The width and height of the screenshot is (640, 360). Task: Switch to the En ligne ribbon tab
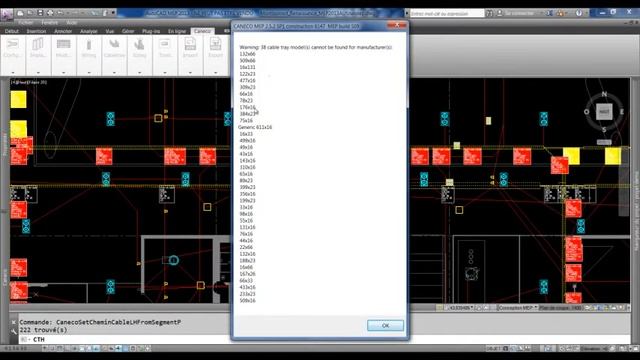177,31
